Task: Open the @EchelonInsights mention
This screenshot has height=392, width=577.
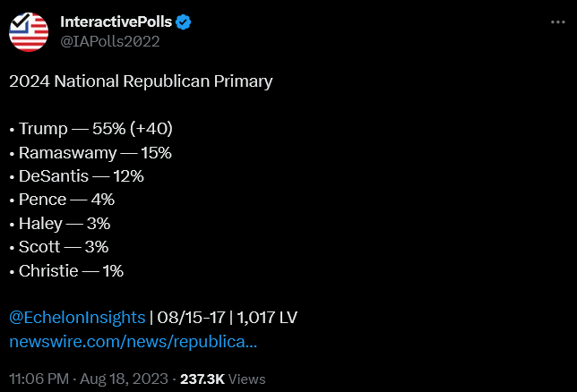Action: point(77,318)
